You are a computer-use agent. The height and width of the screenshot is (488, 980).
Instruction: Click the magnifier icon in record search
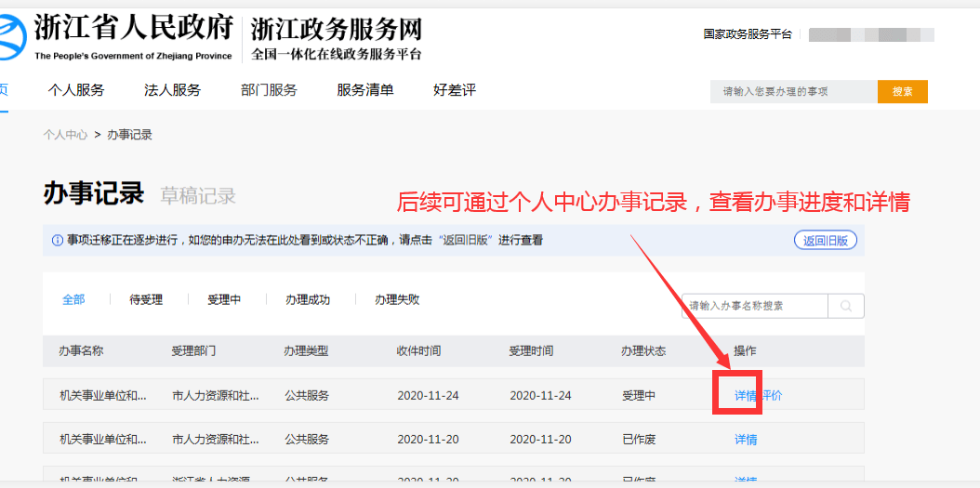point(846,306)
